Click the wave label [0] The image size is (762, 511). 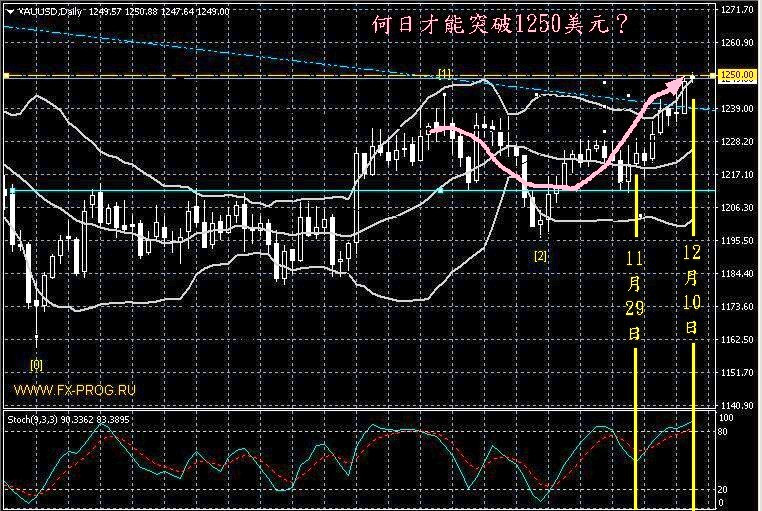click(x=36, y=365)
